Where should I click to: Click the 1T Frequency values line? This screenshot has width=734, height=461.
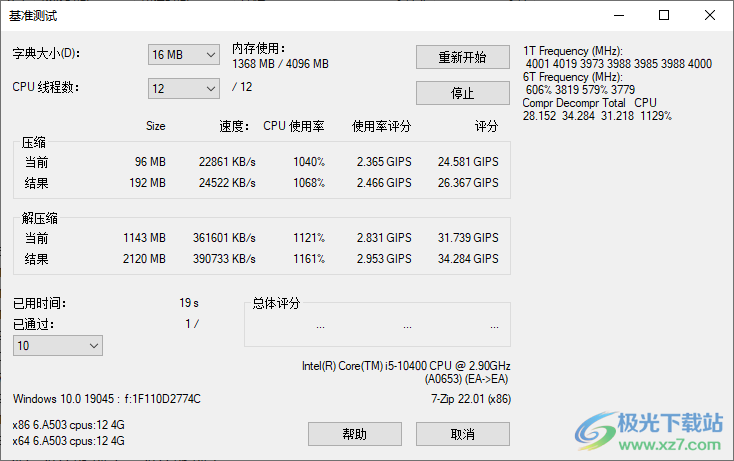tap(618, 64)
